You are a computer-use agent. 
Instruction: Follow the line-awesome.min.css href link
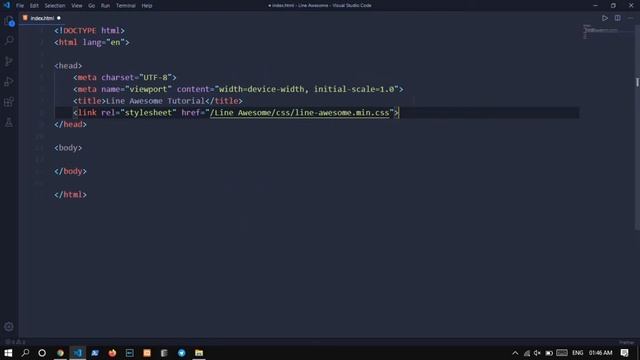300,113
